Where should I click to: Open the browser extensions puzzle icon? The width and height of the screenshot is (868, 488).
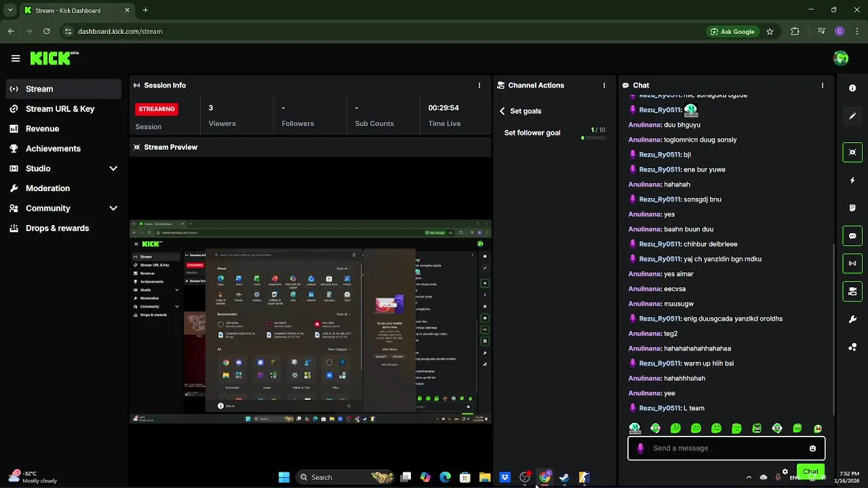(795, 31)
